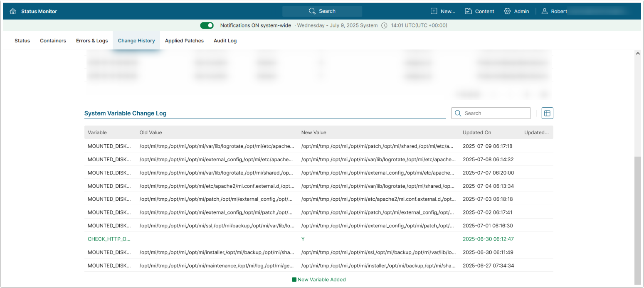644x288 pixels.
Task: Switch to the Status tab
Action: click(22, 41)
